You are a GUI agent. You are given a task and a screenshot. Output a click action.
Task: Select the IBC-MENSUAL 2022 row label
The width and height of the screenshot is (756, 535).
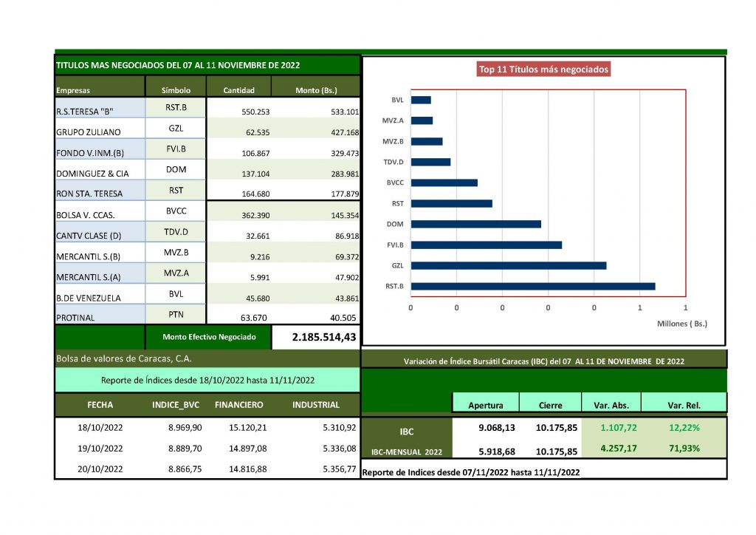click(405, 451)
